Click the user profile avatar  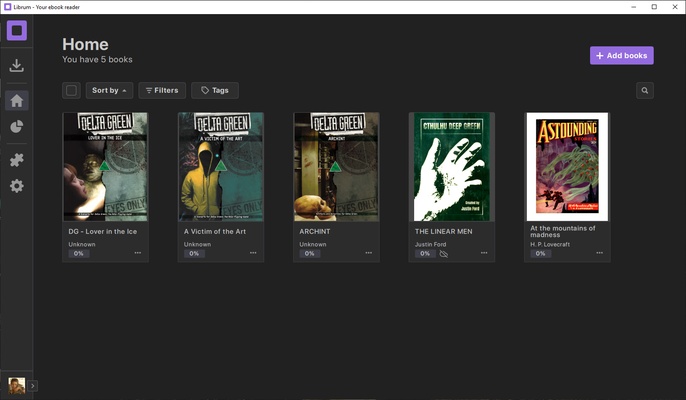(16, 385)
